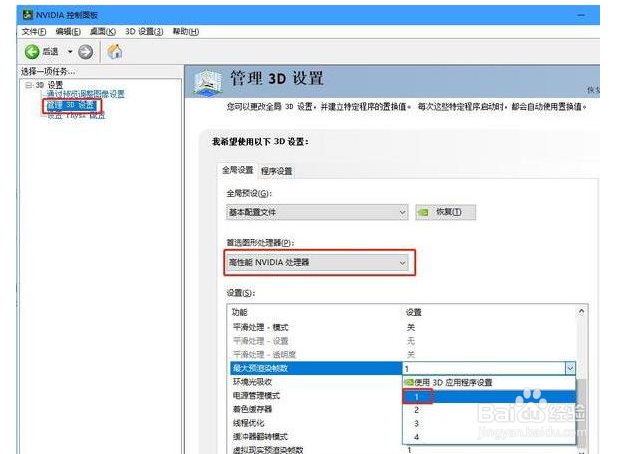Choose value 2 in dropdown list
Image resolution: width=623 pixels, height=454 pixels.
tap(489, 410)
